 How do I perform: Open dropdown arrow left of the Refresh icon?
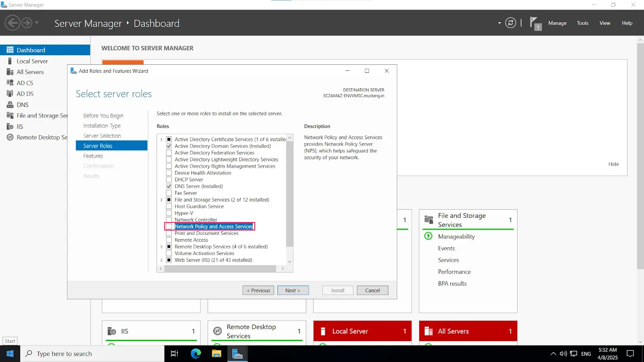pyautogui.click(x=500, y=23)
